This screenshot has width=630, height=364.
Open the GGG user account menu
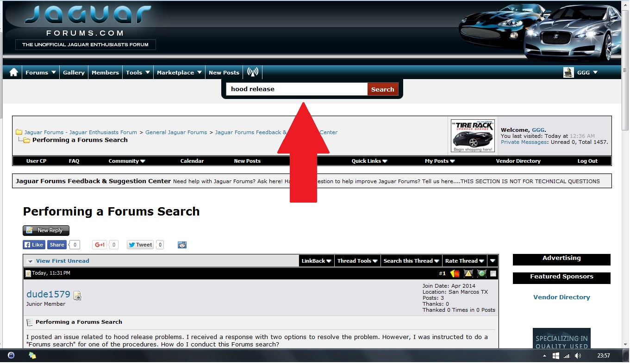click(580, 72)
